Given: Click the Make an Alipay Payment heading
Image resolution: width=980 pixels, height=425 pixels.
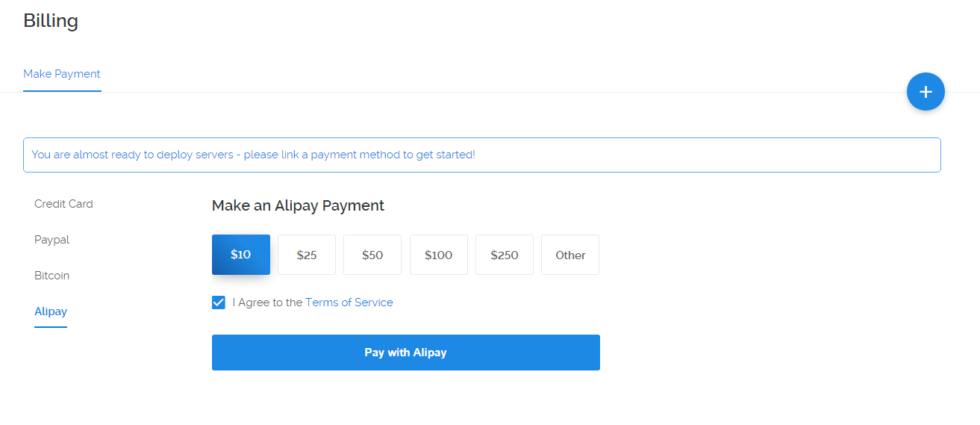Looking at the screenshot, I should click(298, 205).
